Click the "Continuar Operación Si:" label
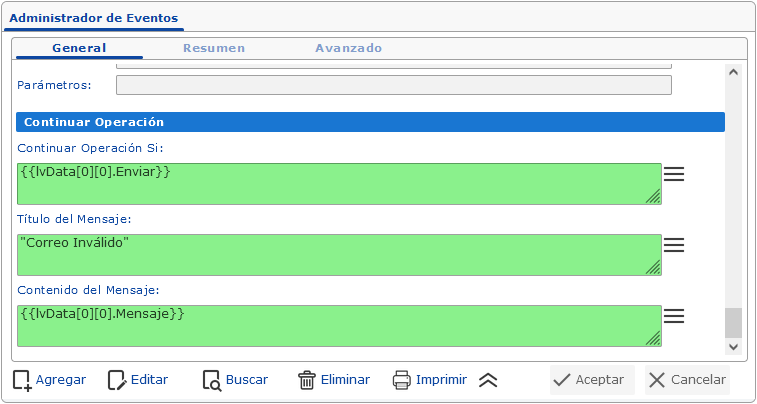Viewport: 757px width, 404px height. (91, 148)
